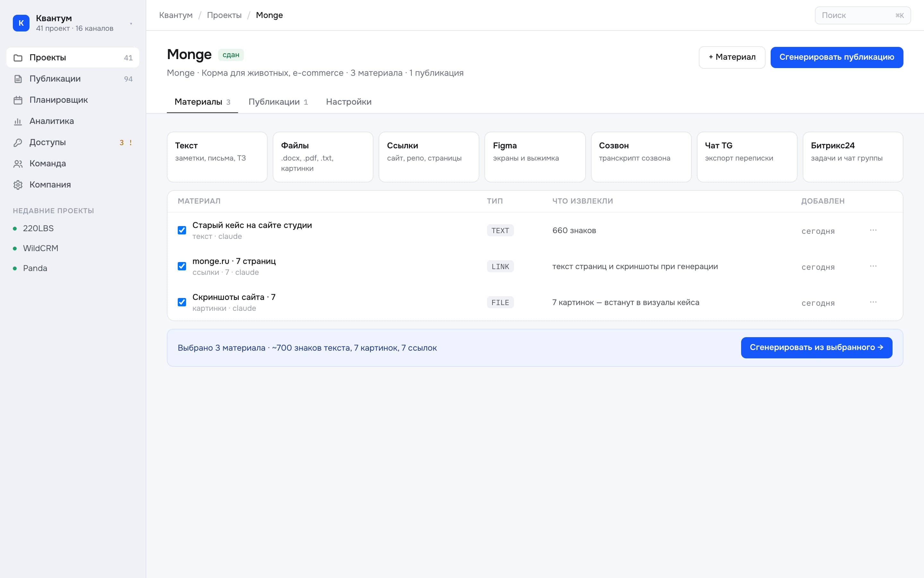Image resolution: width=924 pixels, height=578 pixels.
Task: Click the Доступы warning exclamation badge
Action: [131, 143]
